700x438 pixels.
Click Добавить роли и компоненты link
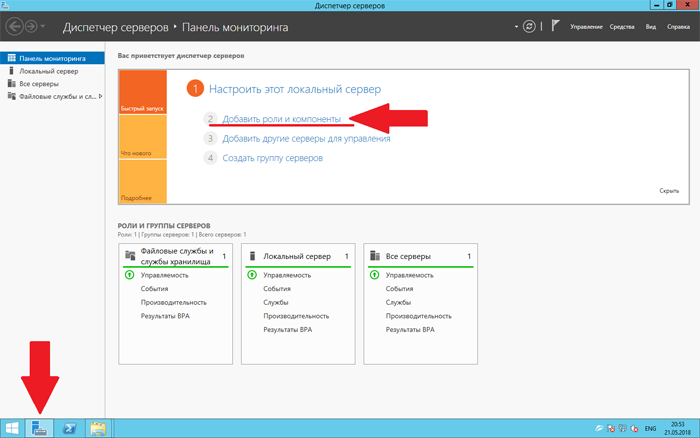[288, 119]
